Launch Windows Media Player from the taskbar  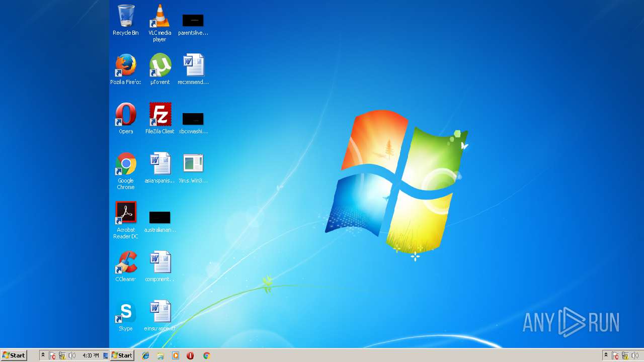[176, 355]
